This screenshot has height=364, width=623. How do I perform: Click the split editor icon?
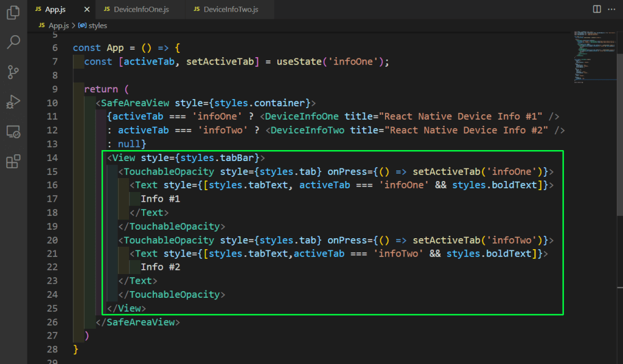click(596, 9)
